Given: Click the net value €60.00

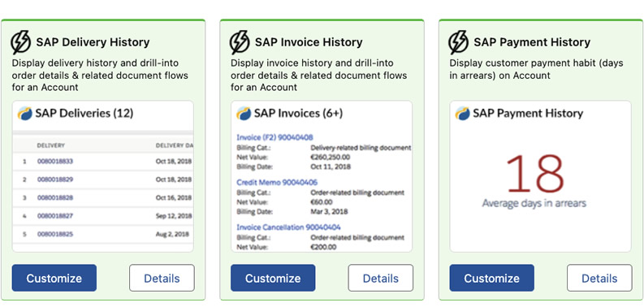Looking at the screenshot, I should click(322, 201).
